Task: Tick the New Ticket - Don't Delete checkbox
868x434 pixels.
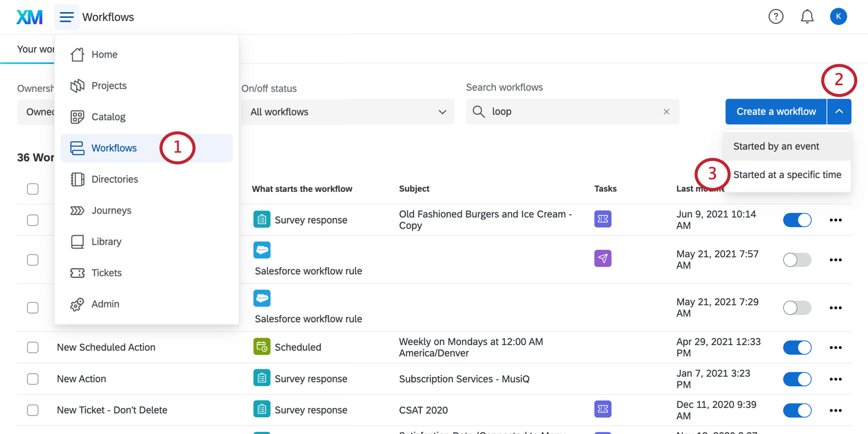Action: 33,410
